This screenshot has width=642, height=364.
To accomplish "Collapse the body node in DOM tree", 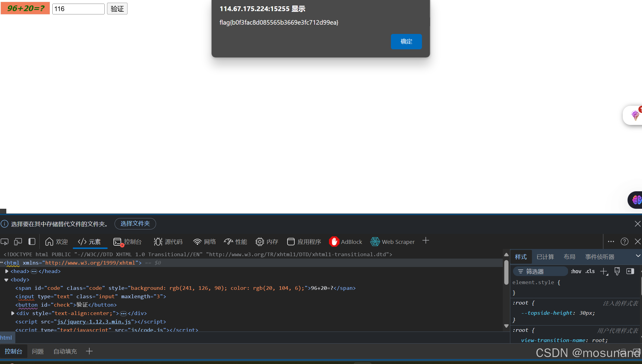I will coord(7,280).
